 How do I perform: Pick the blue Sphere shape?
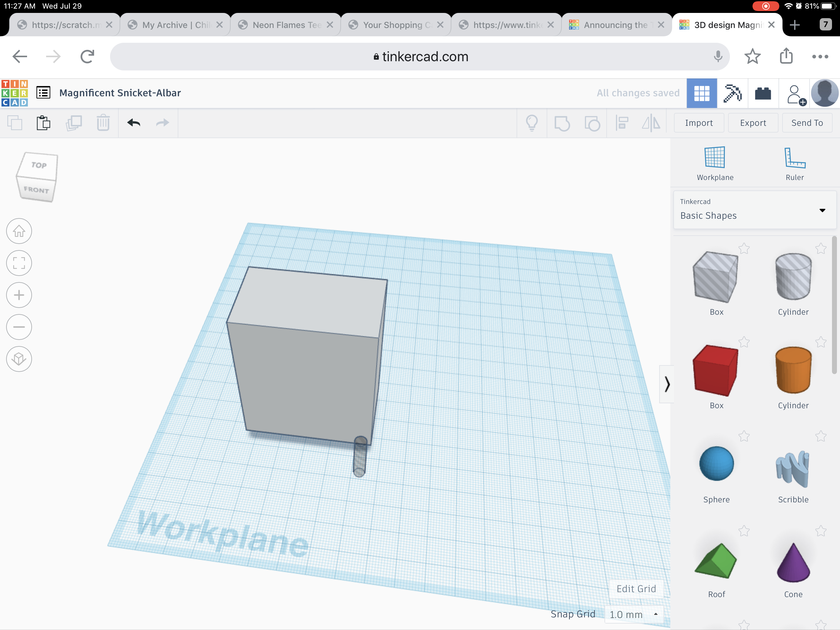pos(716,464)
